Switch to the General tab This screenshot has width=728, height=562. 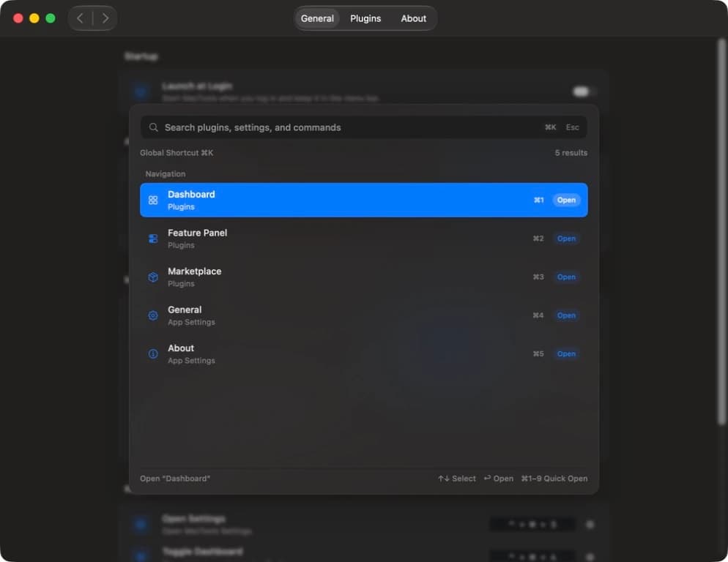click(x=317, y=18)
